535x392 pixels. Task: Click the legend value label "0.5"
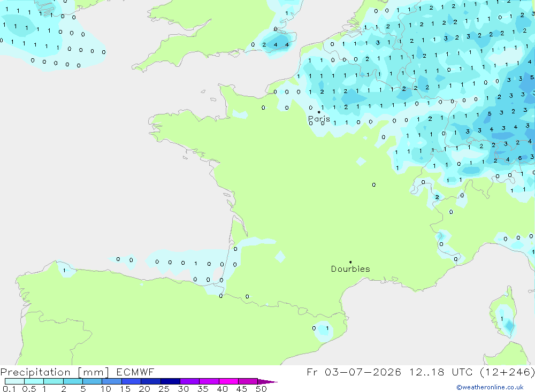point(29,389)
